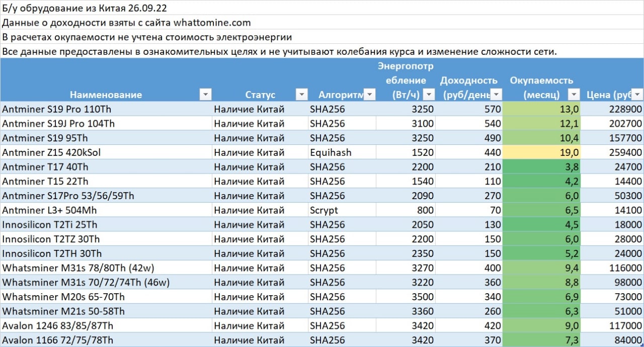Select cell 'Whatsminer M21s 50-58Th'
The image size is (644, 347).
(x=106, y=311)
